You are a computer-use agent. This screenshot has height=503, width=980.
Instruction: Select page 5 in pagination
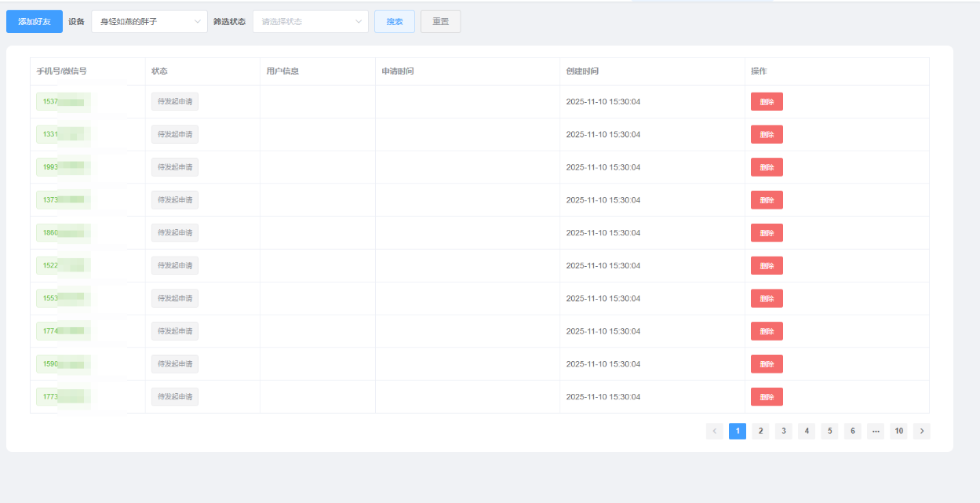click(829, 431)
